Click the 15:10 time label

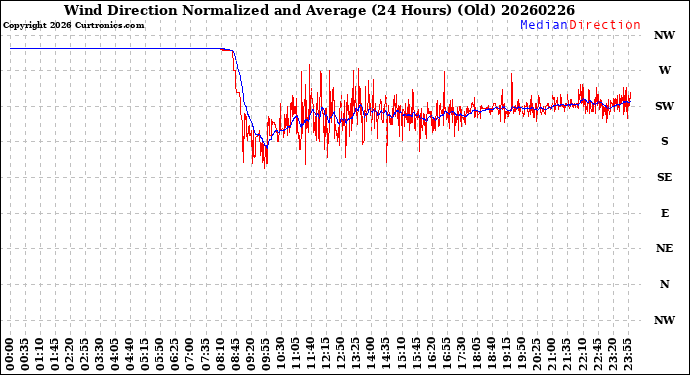401,354
